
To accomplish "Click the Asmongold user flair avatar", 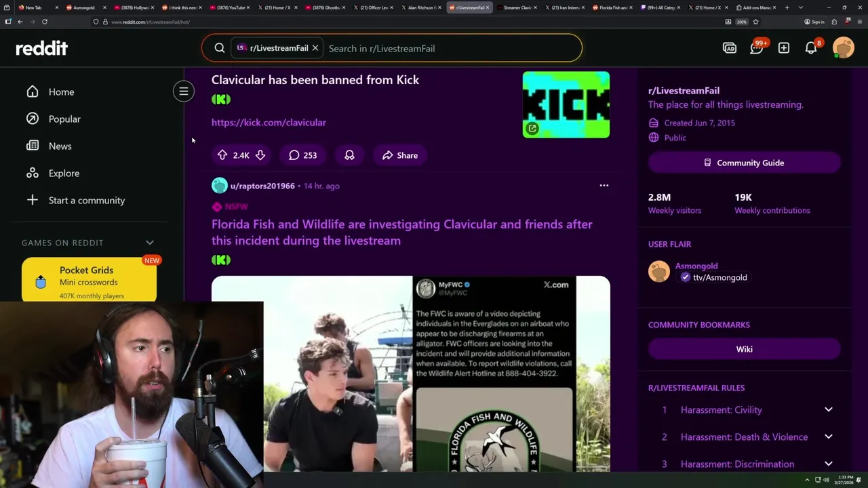I will tap(659, 271).
